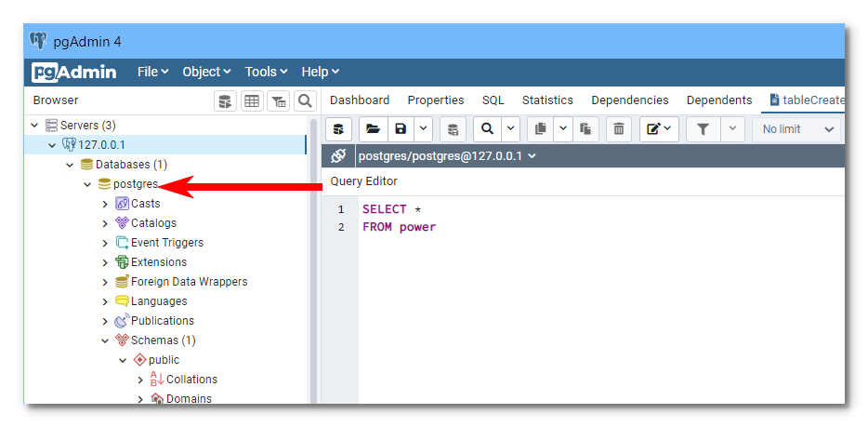Select the Extensions tree item
Viewport: 868px width, 427px height.
159,262
